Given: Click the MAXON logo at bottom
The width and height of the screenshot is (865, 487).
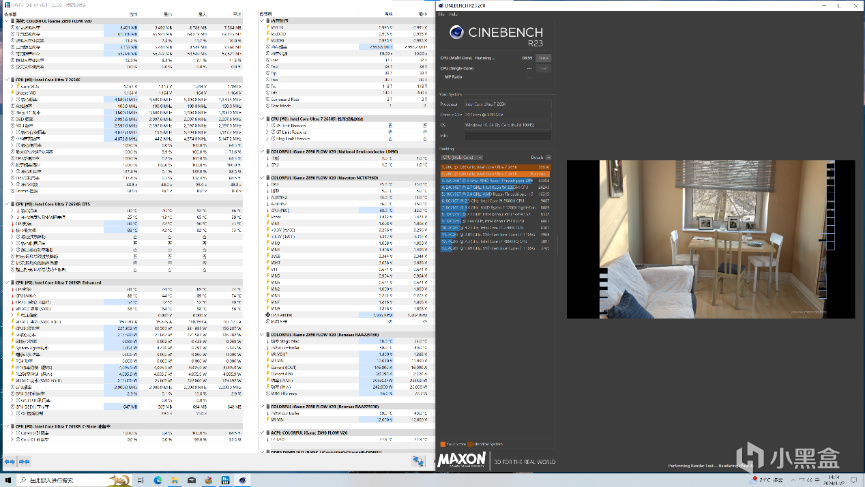Looking at the screenshot, I should pyautogui.click(x=462, y=459).
